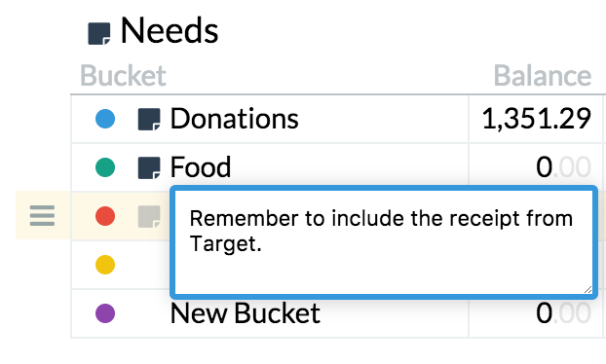606x364 pixels.
Task: Click the red bucket color dot
Action: (105, 216)
